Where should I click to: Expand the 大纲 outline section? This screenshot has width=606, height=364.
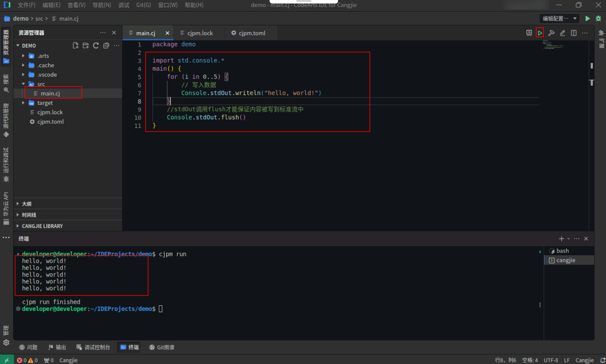tap(68, 204)
